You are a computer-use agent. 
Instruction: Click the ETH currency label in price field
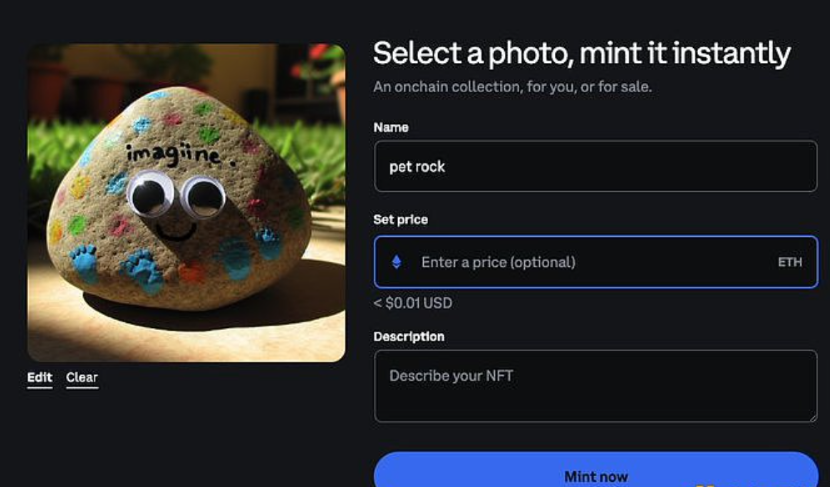click(790, 262)
